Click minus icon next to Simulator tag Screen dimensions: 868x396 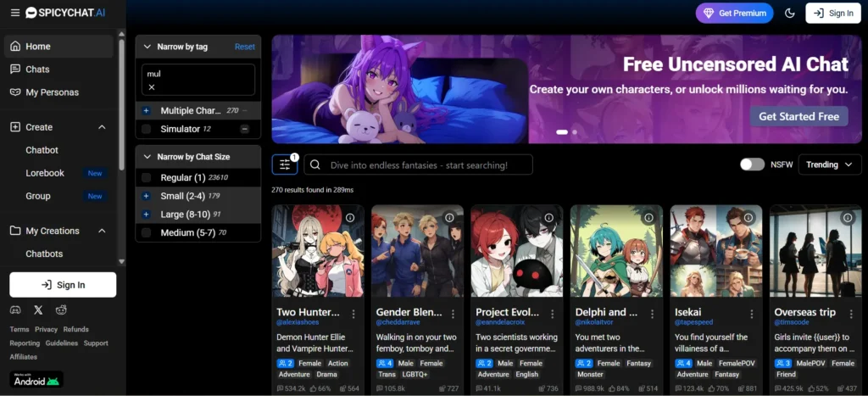[x=244, y=129]
